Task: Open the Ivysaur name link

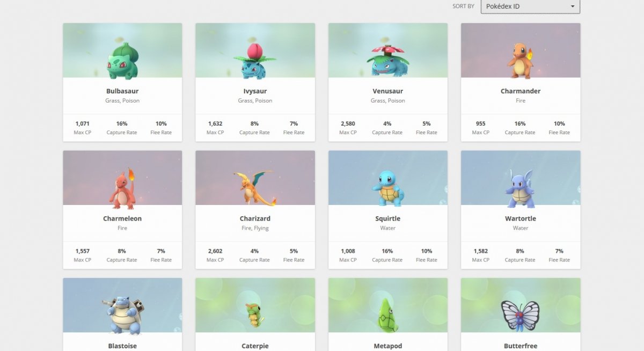Action: pyautogui.click(x=255, y=91)
